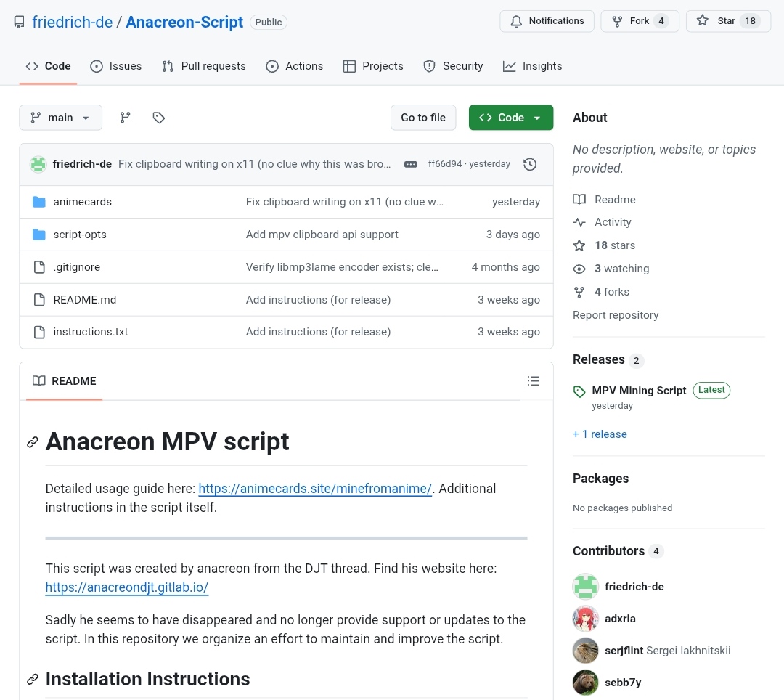This screenshot has height=700, width=784.
Task: Open the Actions tab
Action: 295,66
